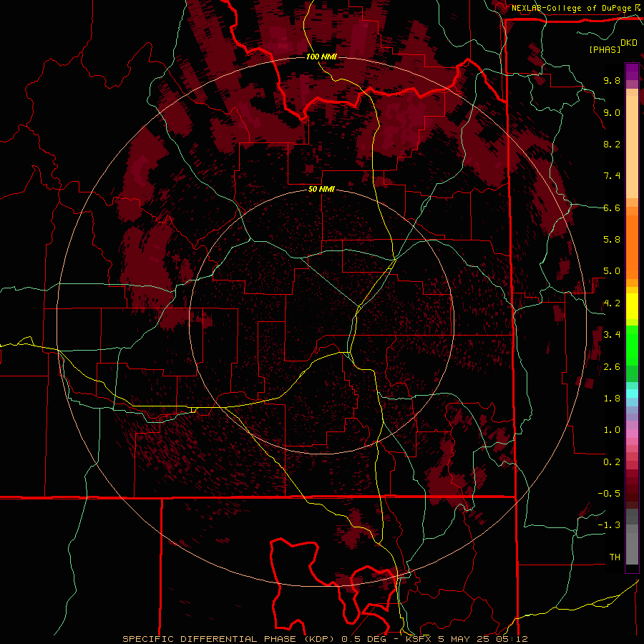This screenshot has height=644, width=644.
Task: Click the 50 NMI range ring label
Action: click(x=321, y=189)
